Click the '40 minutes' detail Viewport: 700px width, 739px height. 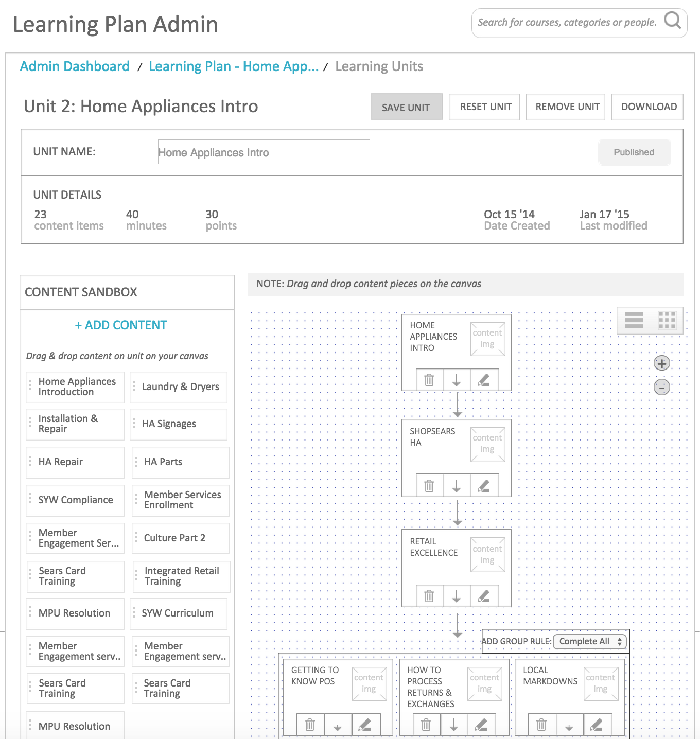pyautogui.click(x=147, y=220)
